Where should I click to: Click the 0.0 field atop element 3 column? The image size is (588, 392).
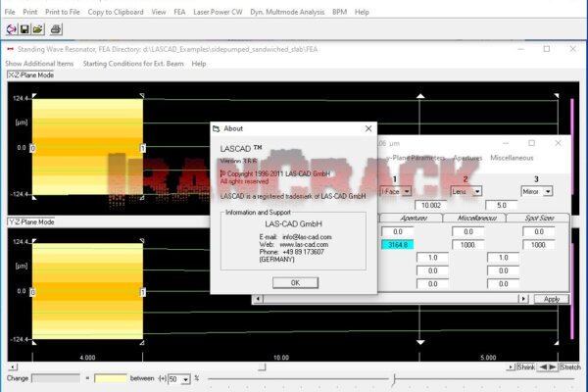point(538,232)
